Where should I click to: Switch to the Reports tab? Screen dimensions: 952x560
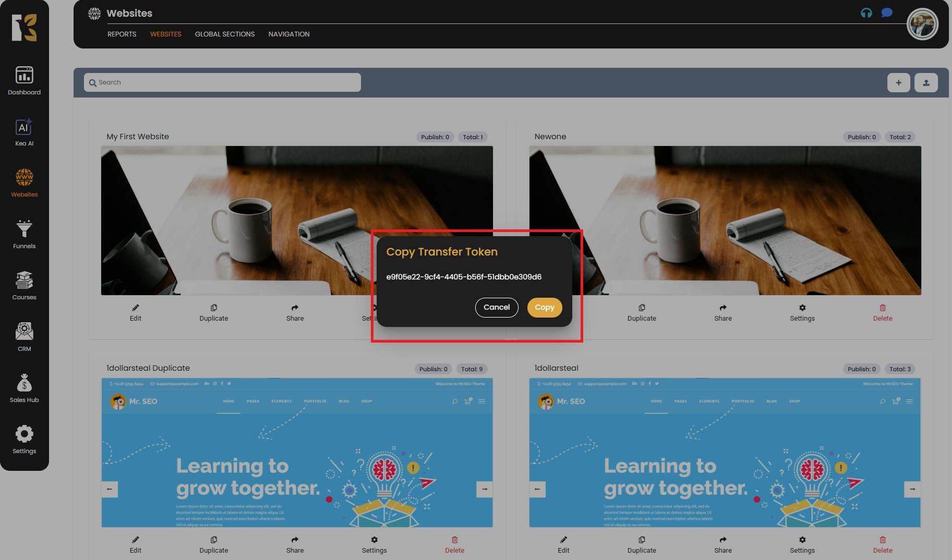coord(122,34)
